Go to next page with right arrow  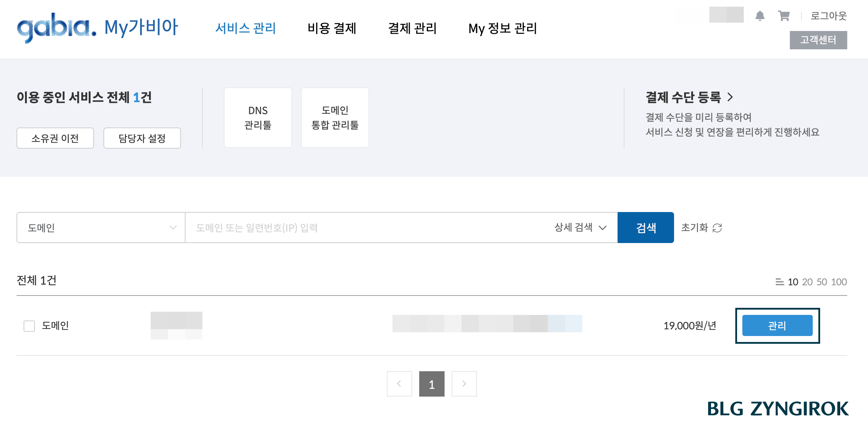464,384
